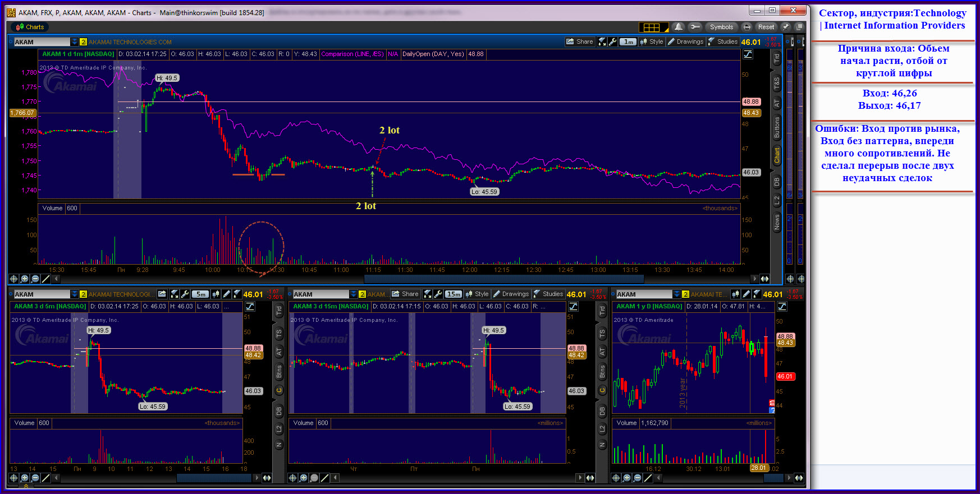Viewport: 980px width, 494px height.
Task: Click chart settings wrench in main 1m chart
Action: click(612, 41)
